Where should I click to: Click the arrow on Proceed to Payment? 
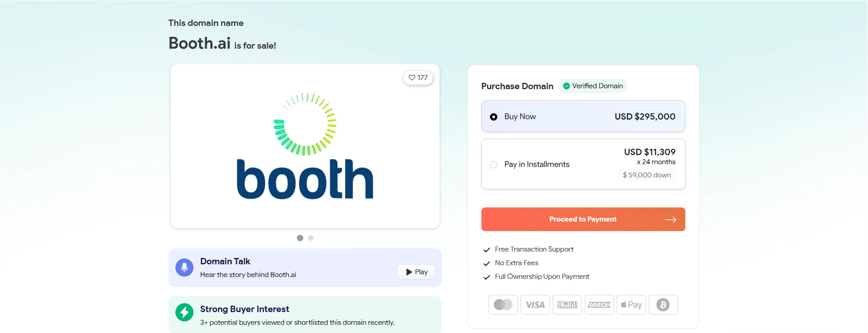[670, 219]
